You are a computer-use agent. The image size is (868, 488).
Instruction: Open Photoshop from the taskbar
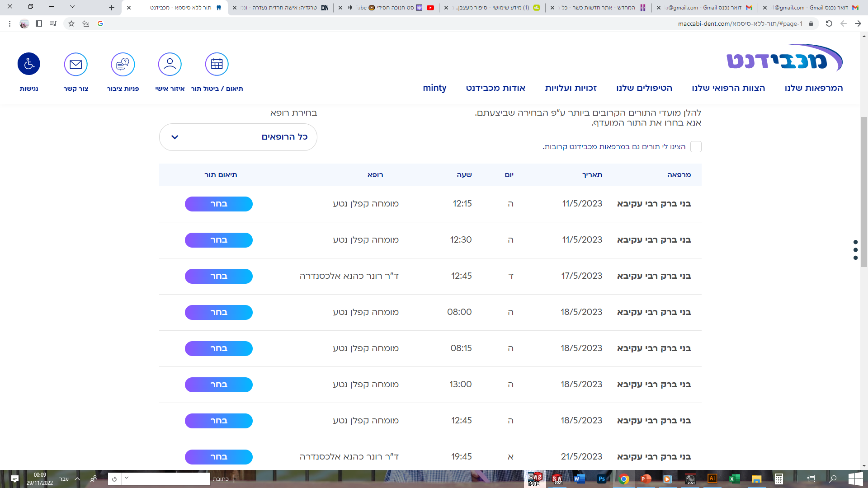click(x=601, y=479)
